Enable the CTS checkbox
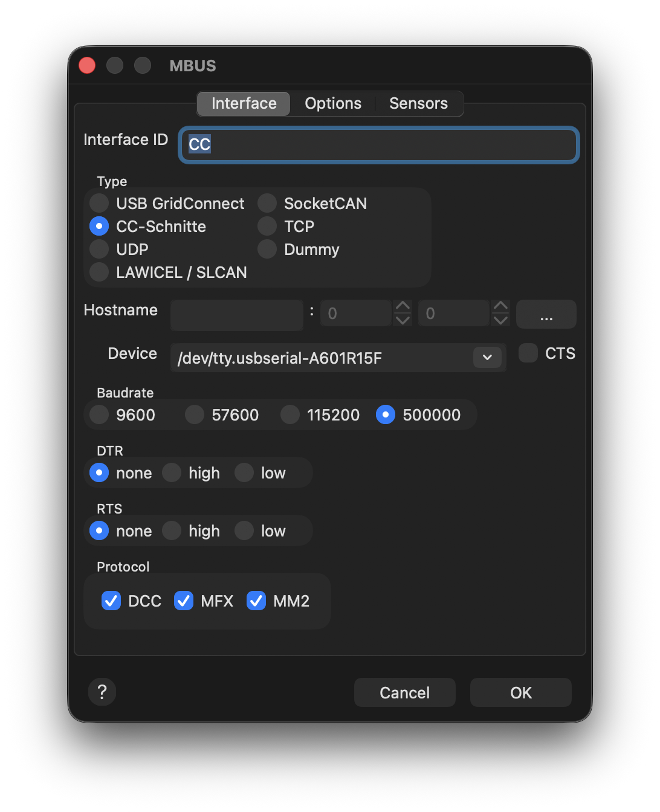Image resolution: width=660 pixels, height=812 pixels. point(528,353)
